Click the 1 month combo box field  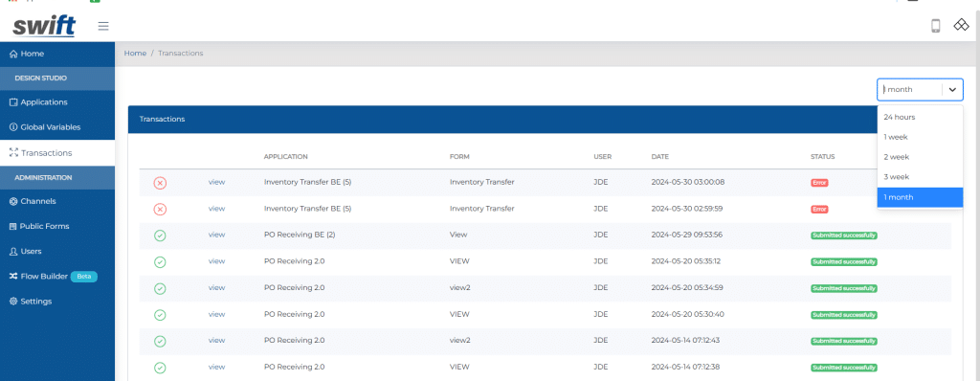tap(920, 89)
